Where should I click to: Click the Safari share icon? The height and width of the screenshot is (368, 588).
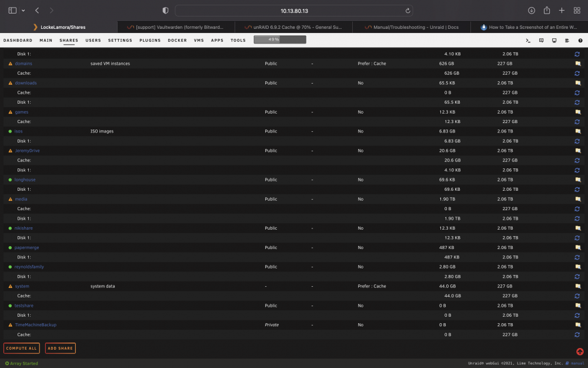coord(547,11)
